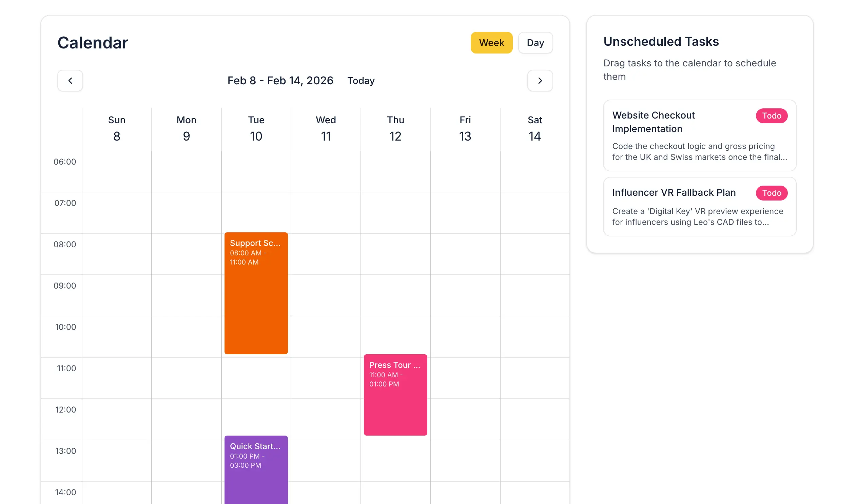Click the Todo badge on Website Checkout Implementation
Image resolution: width=856 pixels, height=504 pixels.
point(772,116)
